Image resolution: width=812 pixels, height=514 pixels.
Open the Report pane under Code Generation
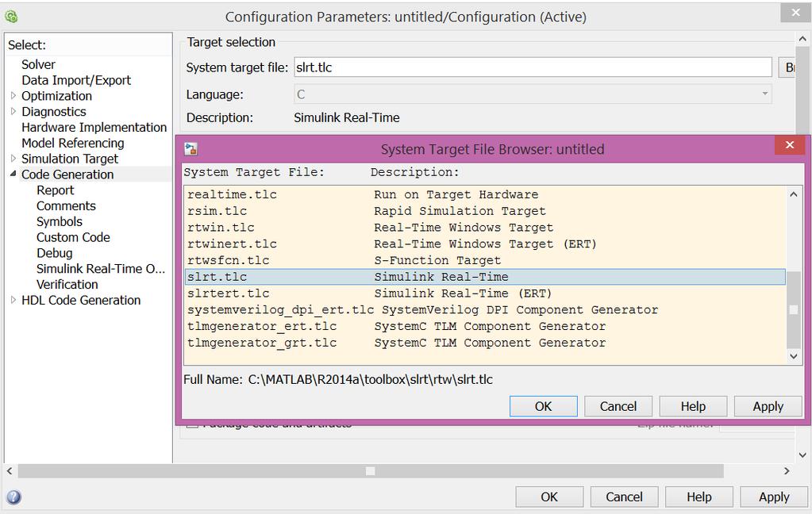[56, 190]
